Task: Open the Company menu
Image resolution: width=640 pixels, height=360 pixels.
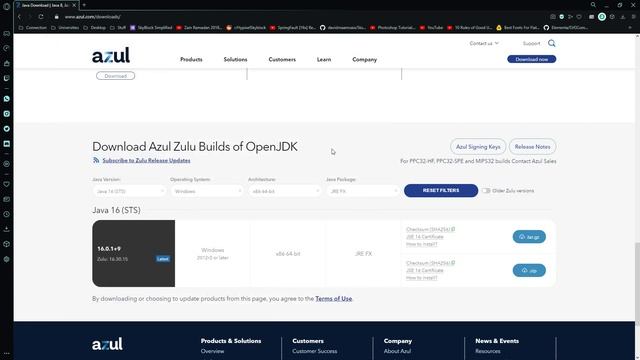Action: coord(364,60)
